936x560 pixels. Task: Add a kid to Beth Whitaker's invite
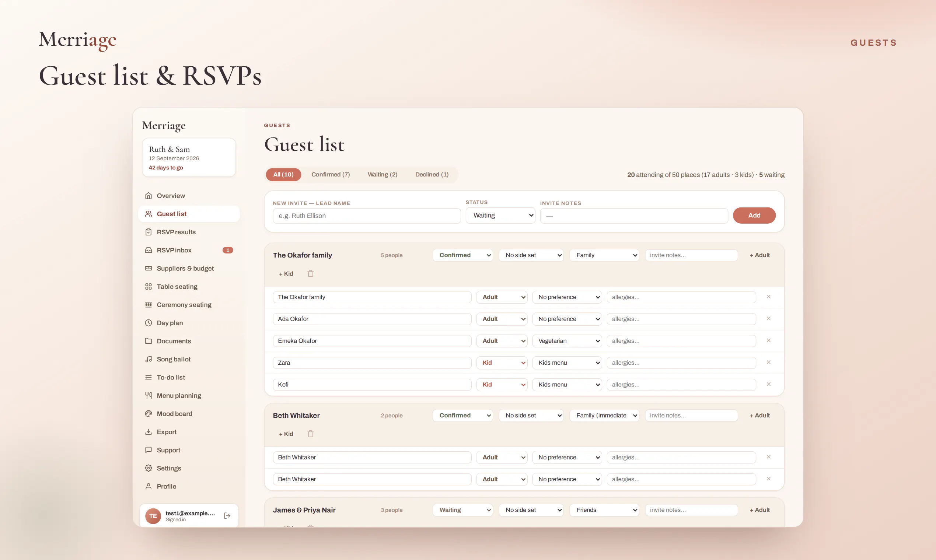click(286, 434)
